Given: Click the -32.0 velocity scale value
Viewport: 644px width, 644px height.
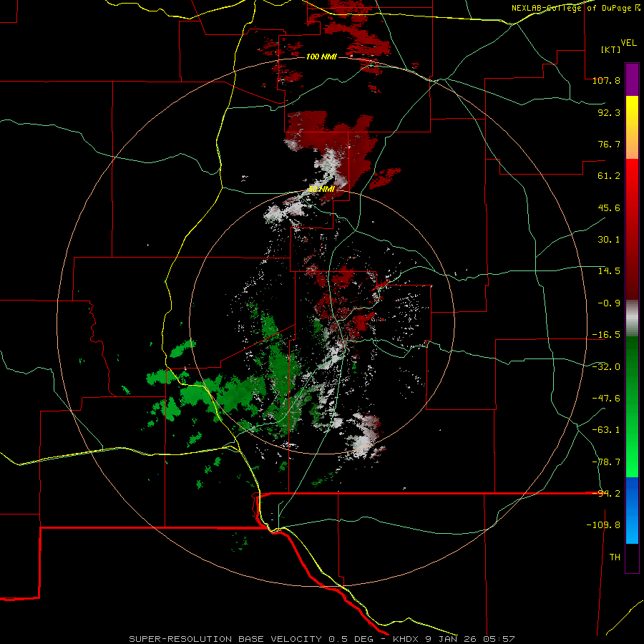Looking at the screenshot, I should pos(606,367).
